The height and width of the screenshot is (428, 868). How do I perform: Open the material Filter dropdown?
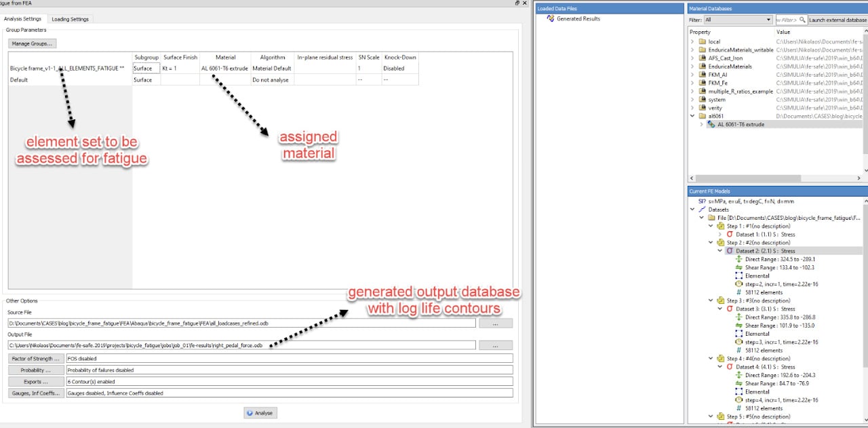[x=738, y=20]
